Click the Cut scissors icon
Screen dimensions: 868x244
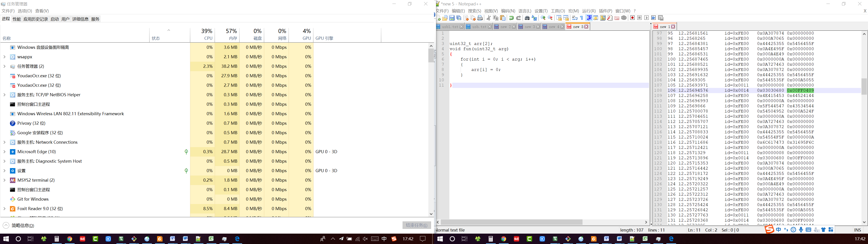488,18
